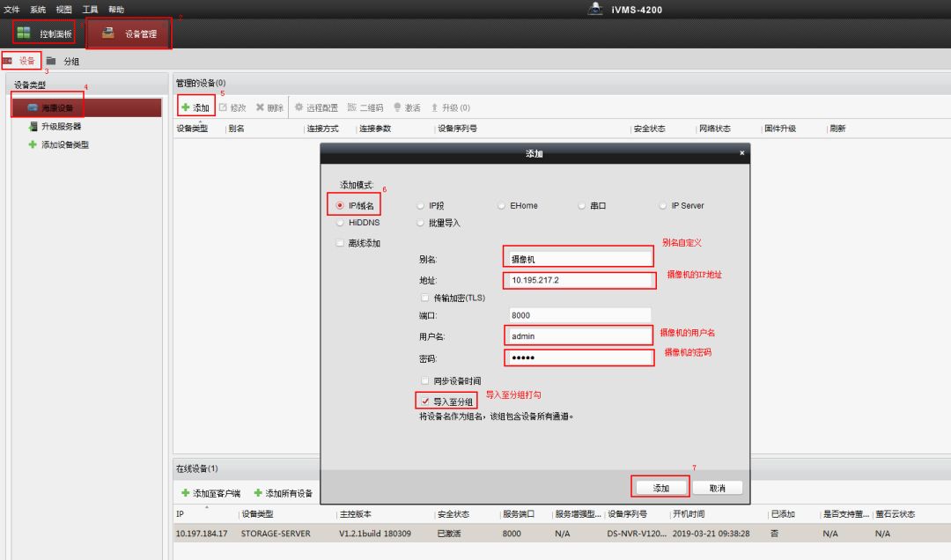951x560 pixels.
Task: Click the 激活 lightbulb button
Action: (407, 107)
